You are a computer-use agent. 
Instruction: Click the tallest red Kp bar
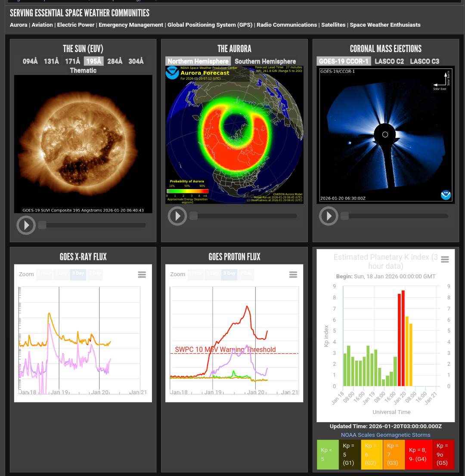pyautogui.click(x=403, y=338)
